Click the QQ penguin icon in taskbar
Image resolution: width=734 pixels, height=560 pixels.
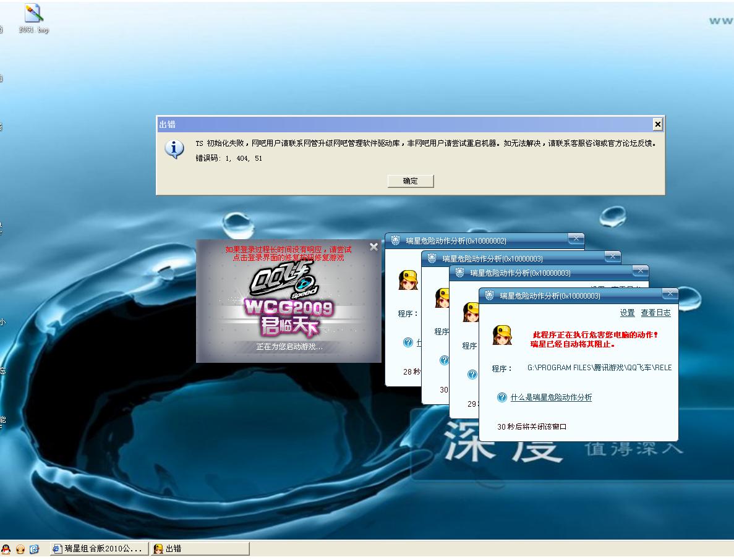click(x=6, y=549)
